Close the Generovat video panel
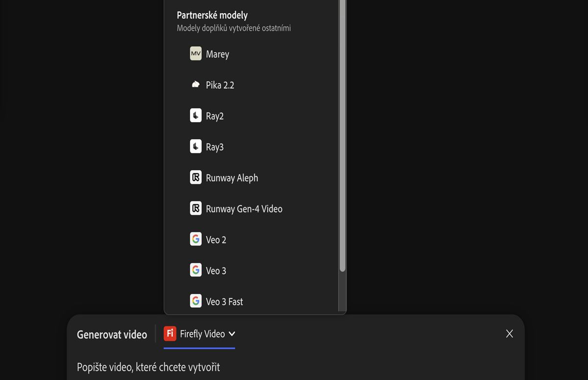588x380 pixels. click(510, 334)
